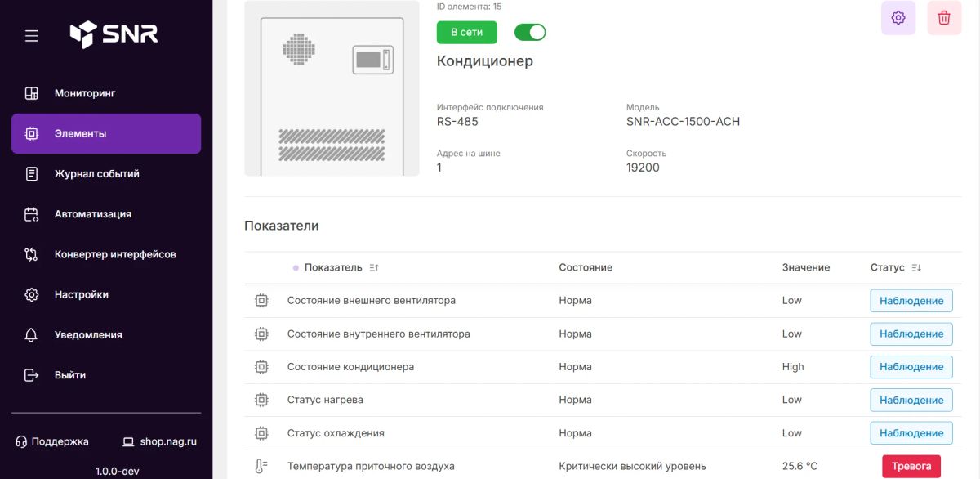
Task: Click the Тревога badge for Температура приточного воздуха
Action: pyautogui.click(x=911, y=466)
